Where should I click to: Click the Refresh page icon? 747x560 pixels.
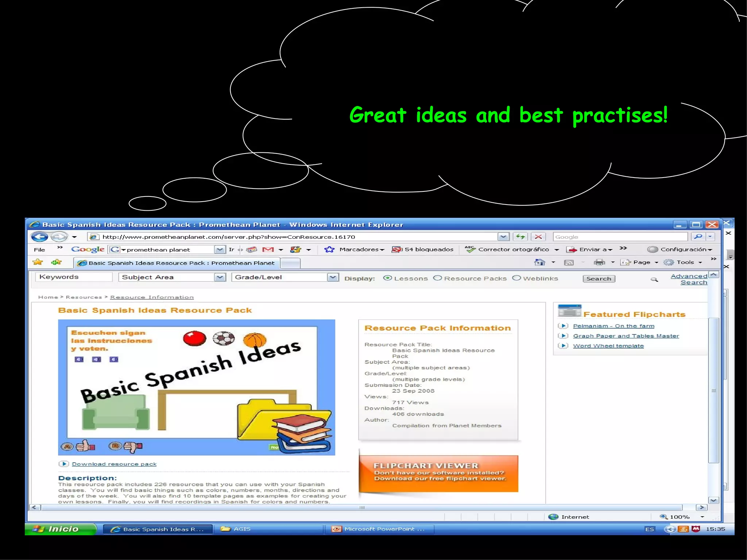coord(520,237)
